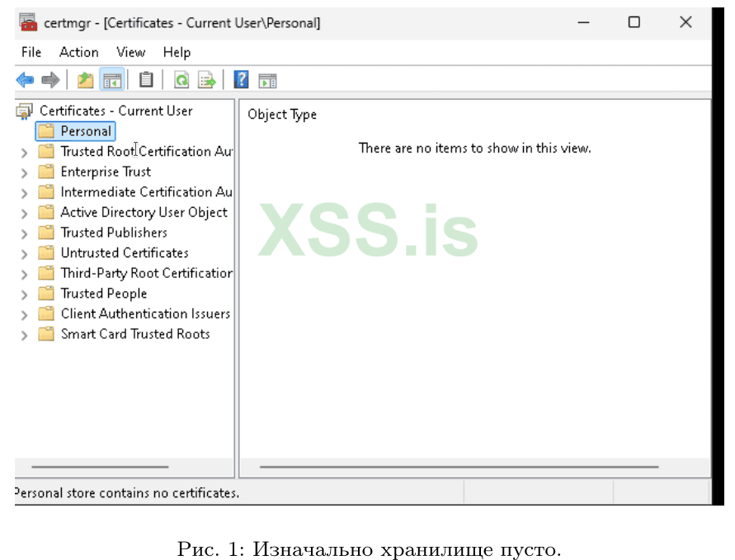Click the Active Directory User Object folder icon

tap(46, 212)
